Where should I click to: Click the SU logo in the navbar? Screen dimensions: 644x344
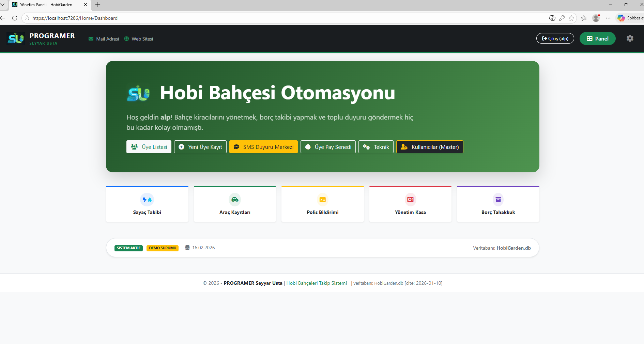16,38
